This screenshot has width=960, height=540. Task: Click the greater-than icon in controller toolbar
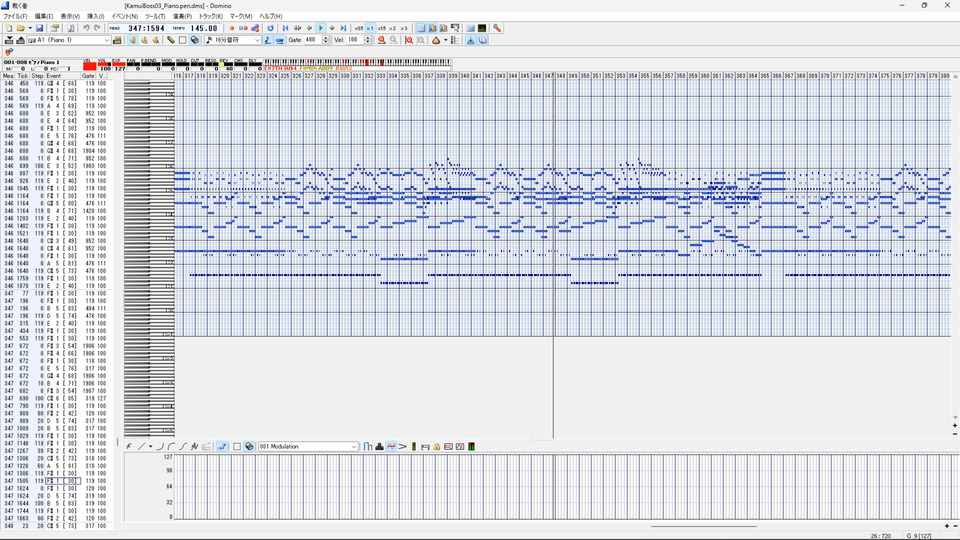pos(402,447)
